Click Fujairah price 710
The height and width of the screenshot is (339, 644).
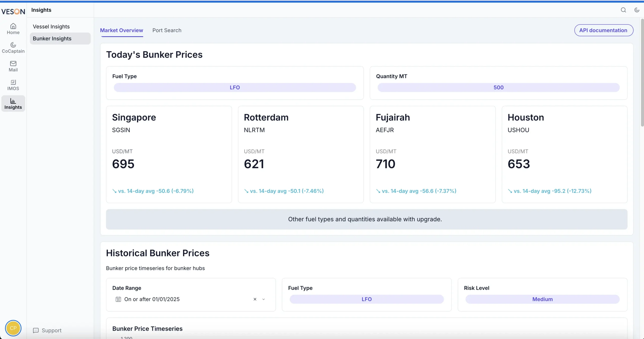(386, 164)
